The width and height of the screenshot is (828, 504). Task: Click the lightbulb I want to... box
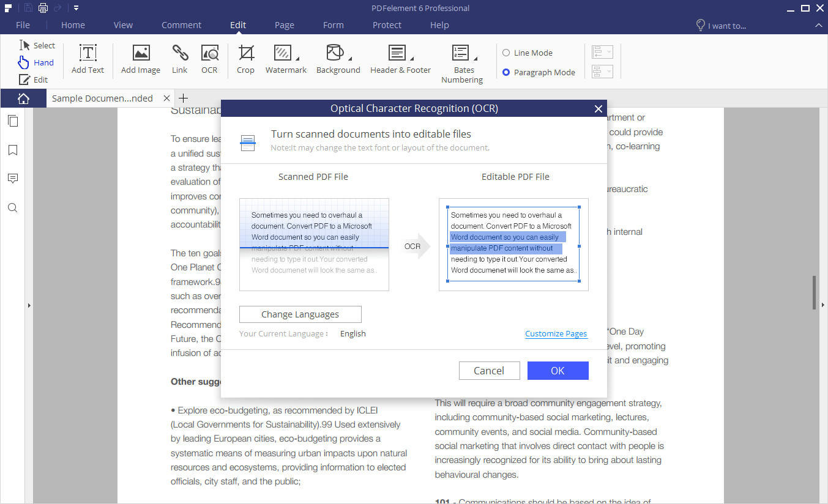point(721,25)
